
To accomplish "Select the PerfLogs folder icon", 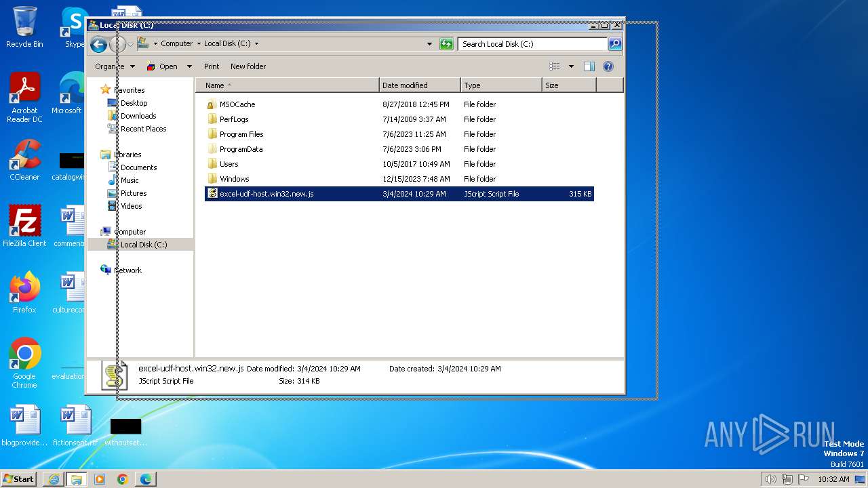I will tap(212, 119).
